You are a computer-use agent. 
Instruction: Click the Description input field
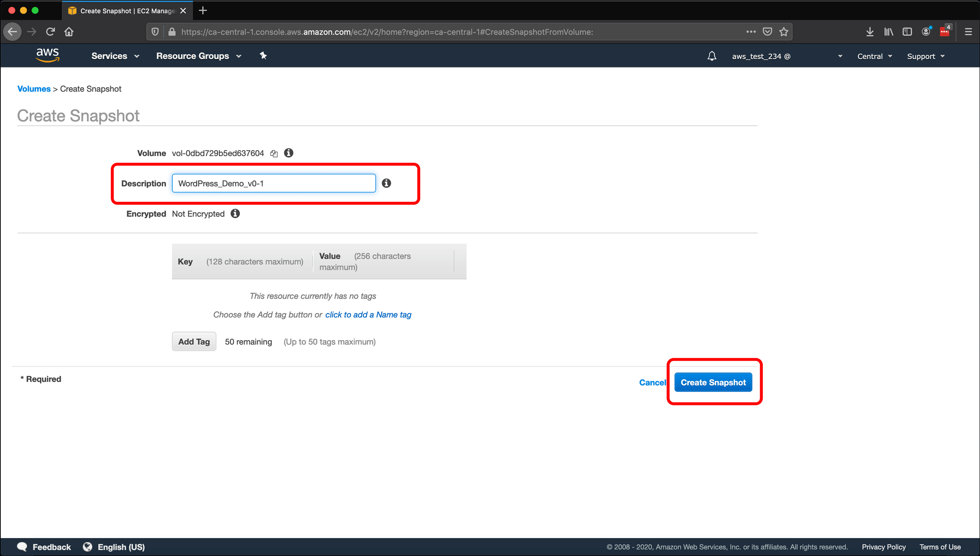point(274,183)
